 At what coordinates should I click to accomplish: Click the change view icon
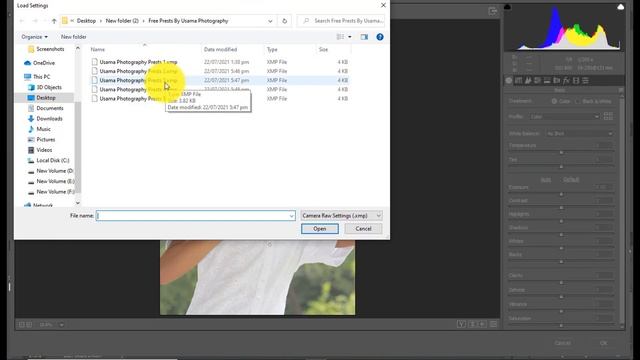tap(340, 37)
